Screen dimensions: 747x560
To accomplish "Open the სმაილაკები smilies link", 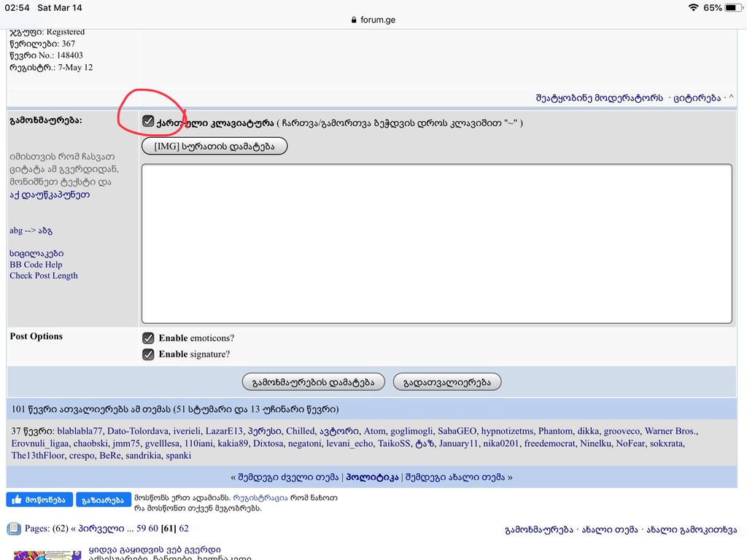I will (x=31, y=253).
